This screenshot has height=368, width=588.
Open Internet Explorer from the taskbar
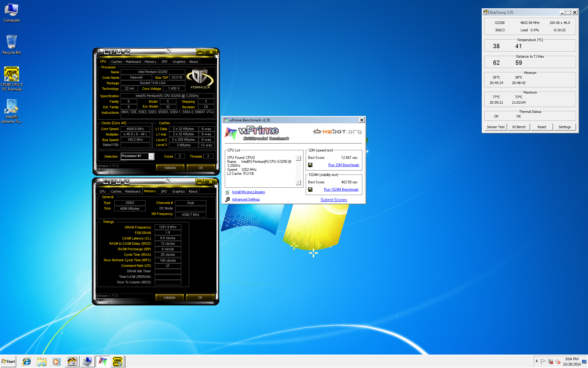27,362
